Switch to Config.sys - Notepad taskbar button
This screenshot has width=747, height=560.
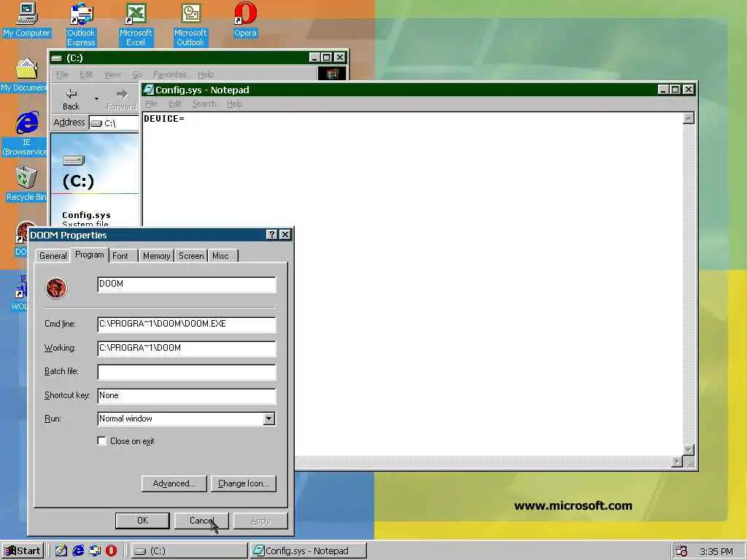click(309, 551)
